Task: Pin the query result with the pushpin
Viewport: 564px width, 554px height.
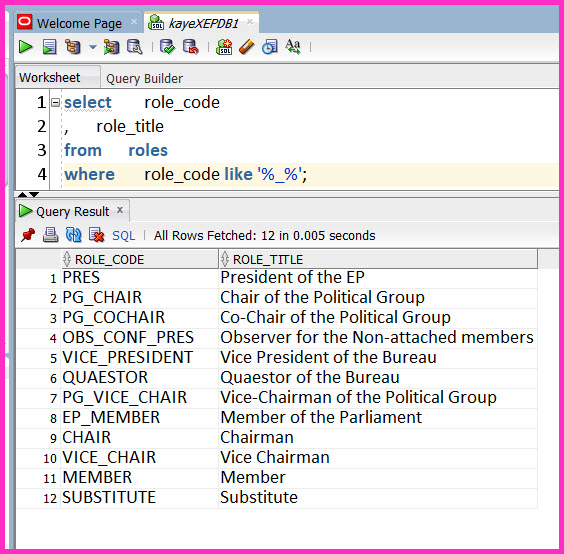Action: pos(28,235)
